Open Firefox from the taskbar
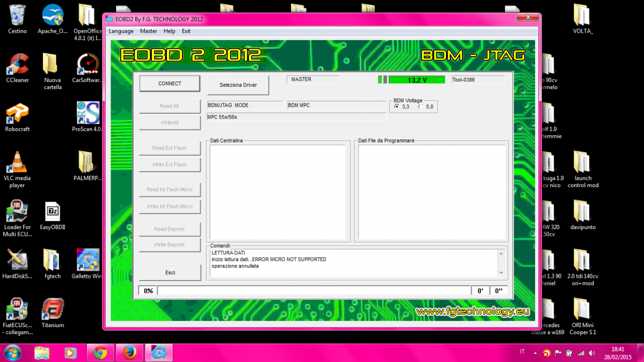Image resolution: width=644 pixels, height=362 pixels. [129, 352]
